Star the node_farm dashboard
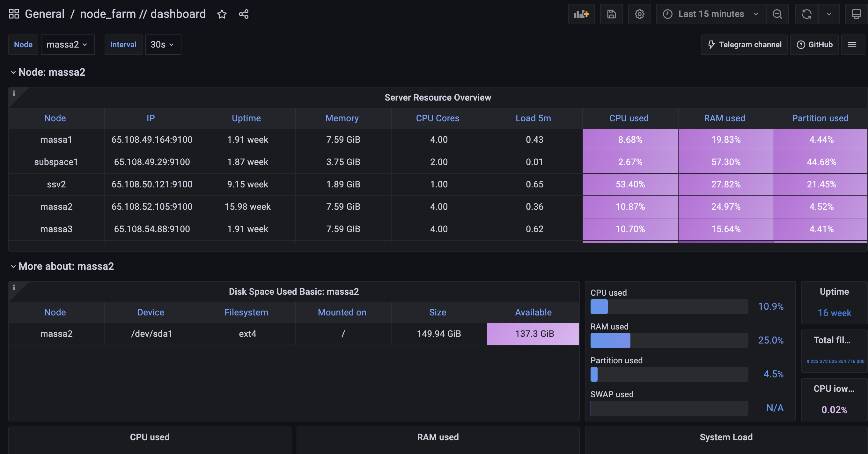 222,14
